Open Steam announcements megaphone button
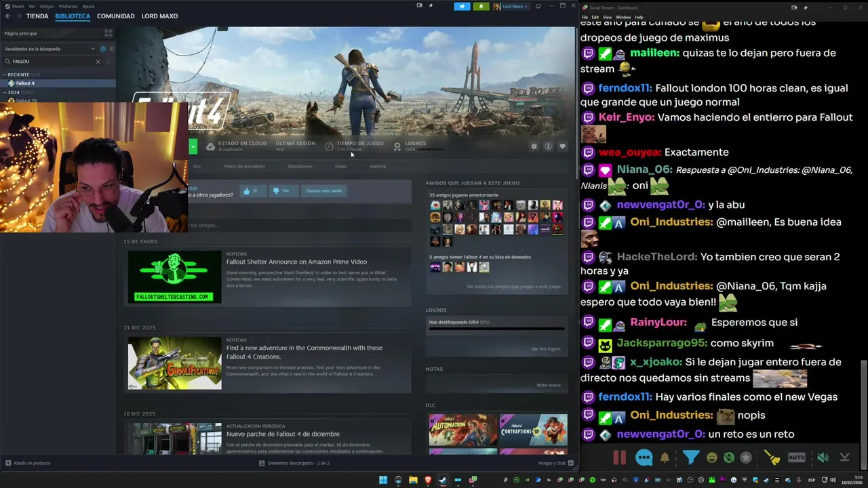 (x=462, y=6)
